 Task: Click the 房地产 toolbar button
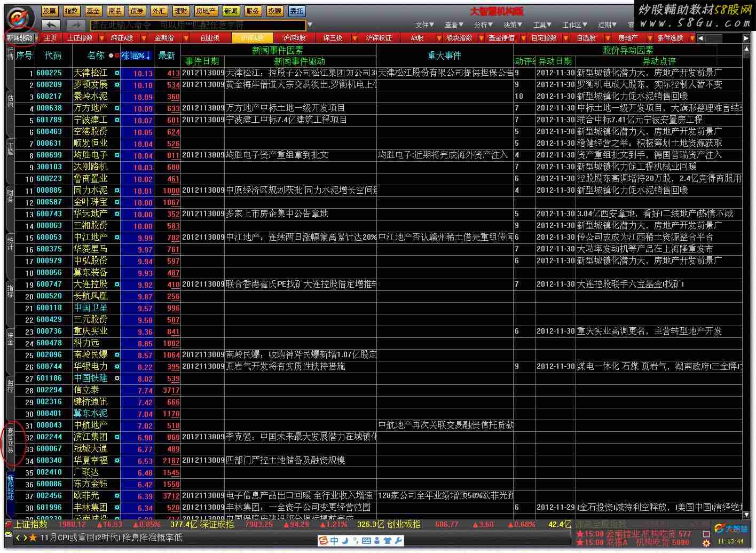point(206,11)
